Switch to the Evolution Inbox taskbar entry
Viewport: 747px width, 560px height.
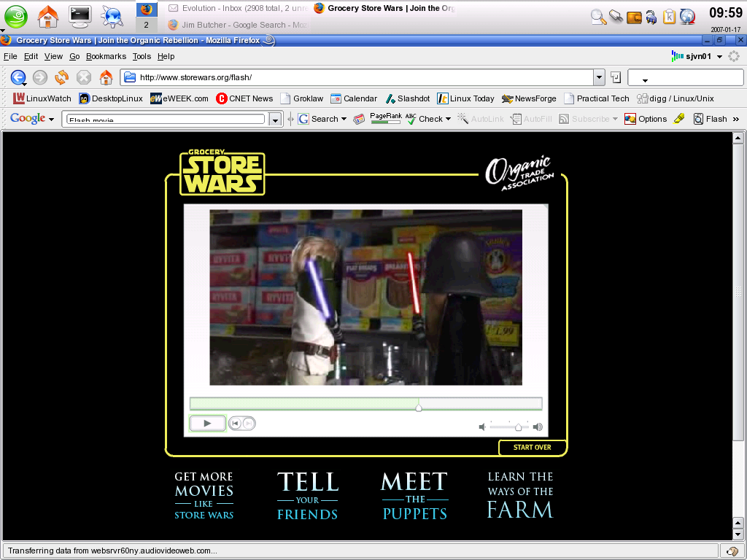239,8
